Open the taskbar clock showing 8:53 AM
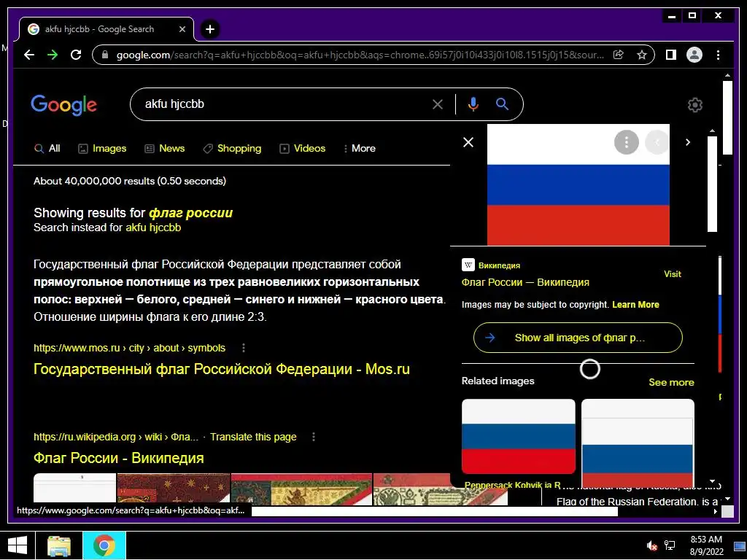This screenshot has width=747, height=560. point(706,545)
